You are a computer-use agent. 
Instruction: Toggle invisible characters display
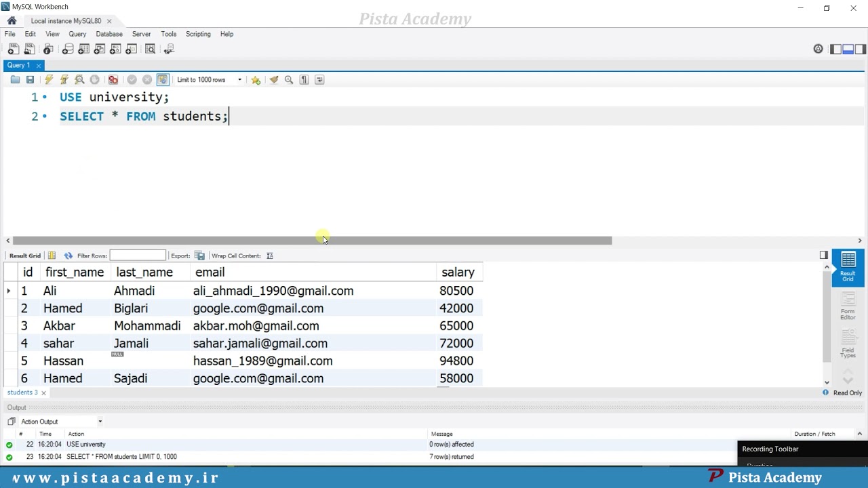pos(304,80)
